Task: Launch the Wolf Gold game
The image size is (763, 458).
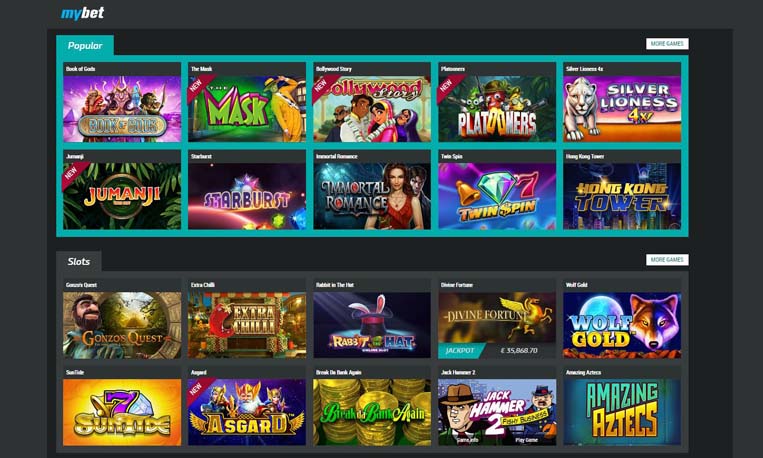Action: pyautogui.click(x=622, y=318)
